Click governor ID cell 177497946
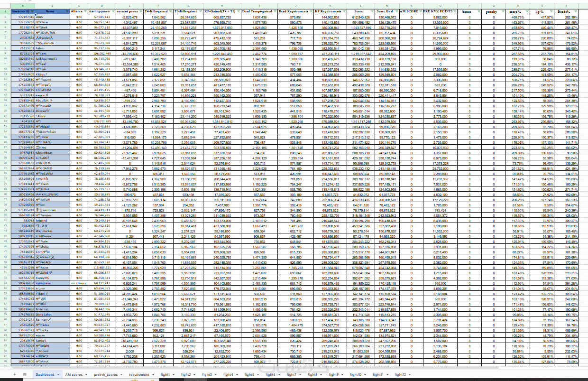This screenshot has height=381, width=588. tap(23, 17)
